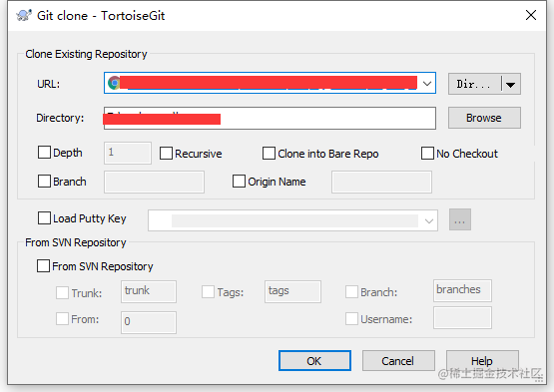Select the Branch checkbox under Depth
The width and height of the screenshot is (554, 392).
[x=44, y=182]
